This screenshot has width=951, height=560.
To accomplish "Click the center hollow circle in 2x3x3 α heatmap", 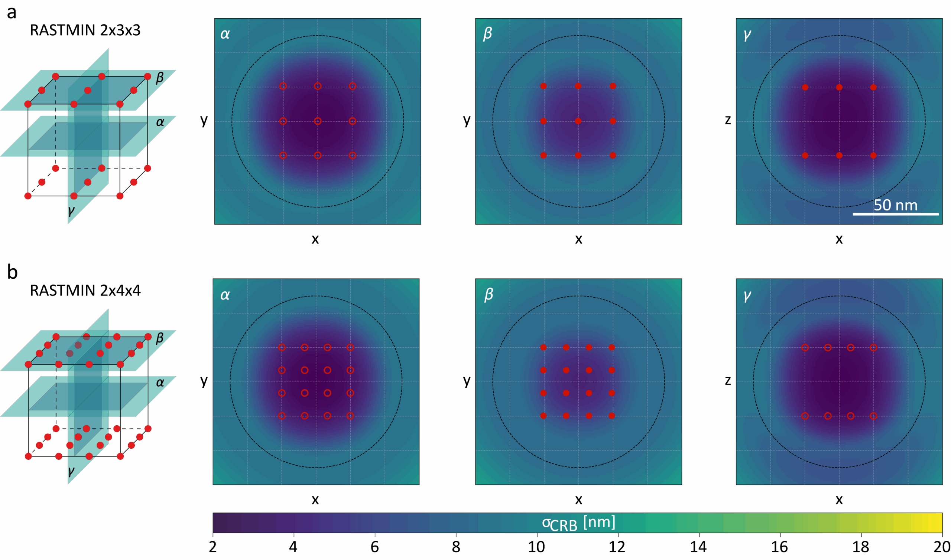I will pyautogui.click(x=318, y=121).
